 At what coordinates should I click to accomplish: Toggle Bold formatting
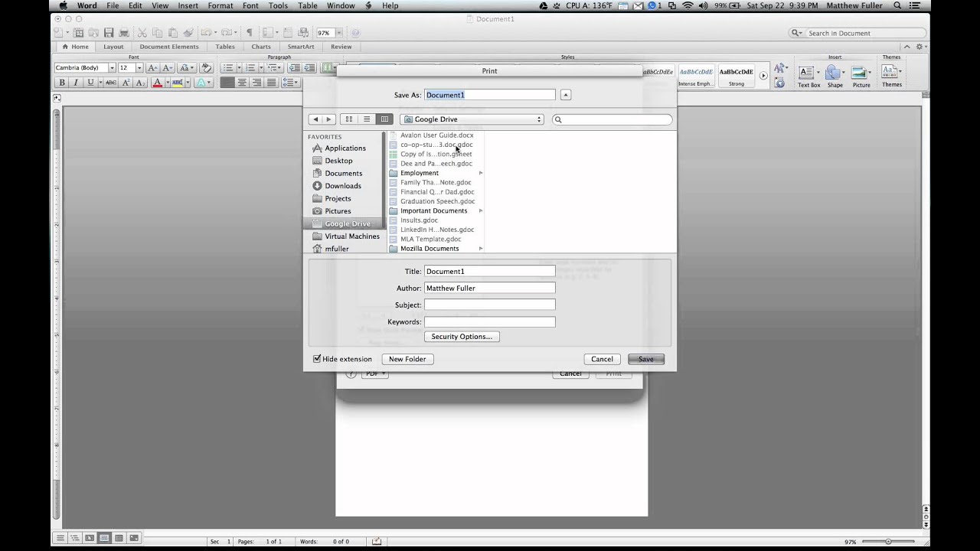(x=62, y=83)
